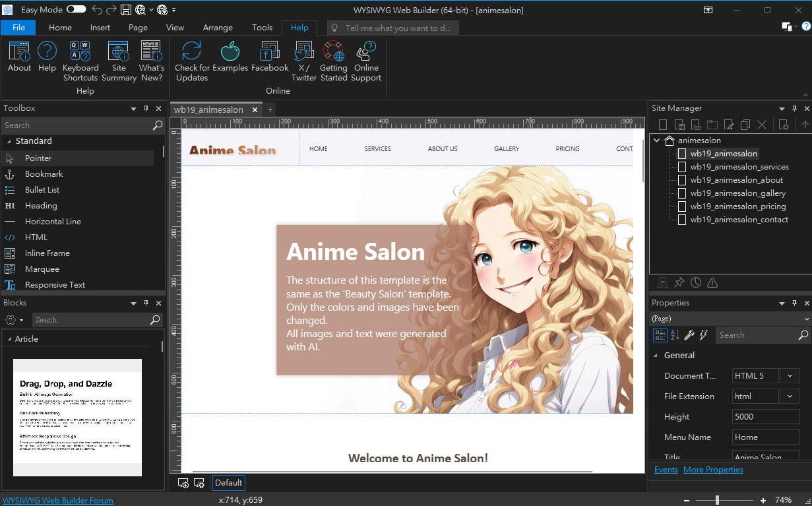
Task: Open the WYSIWYG Web Builder Forum link
Action: pos(58,501)
